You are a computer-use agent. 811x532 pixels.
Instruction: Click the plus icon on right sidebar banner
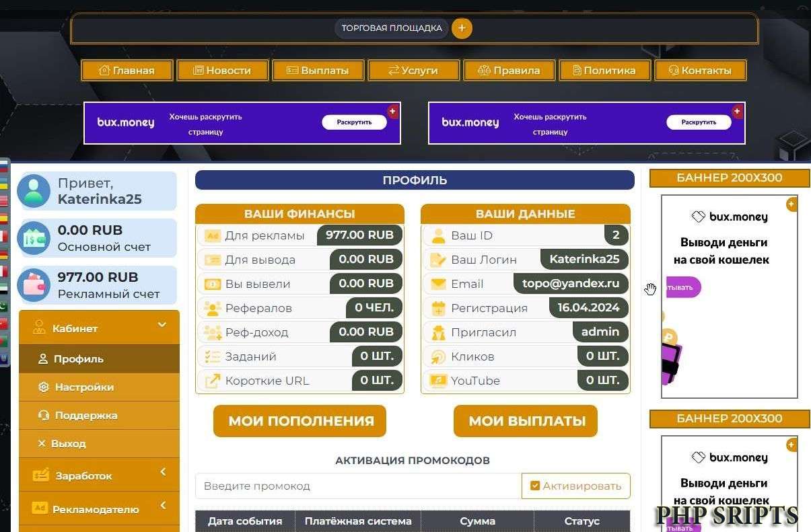tap(791, 204)
